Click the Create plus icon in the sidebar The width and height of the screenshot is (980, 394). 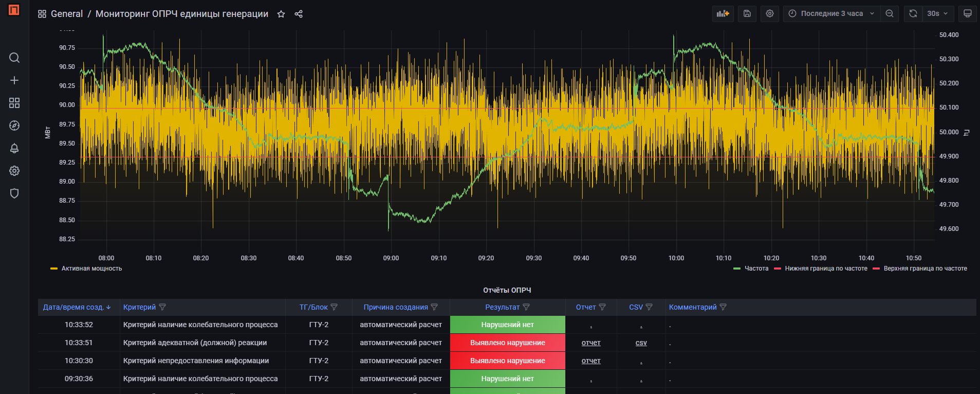pyautogui.click(x=14, y=80)
